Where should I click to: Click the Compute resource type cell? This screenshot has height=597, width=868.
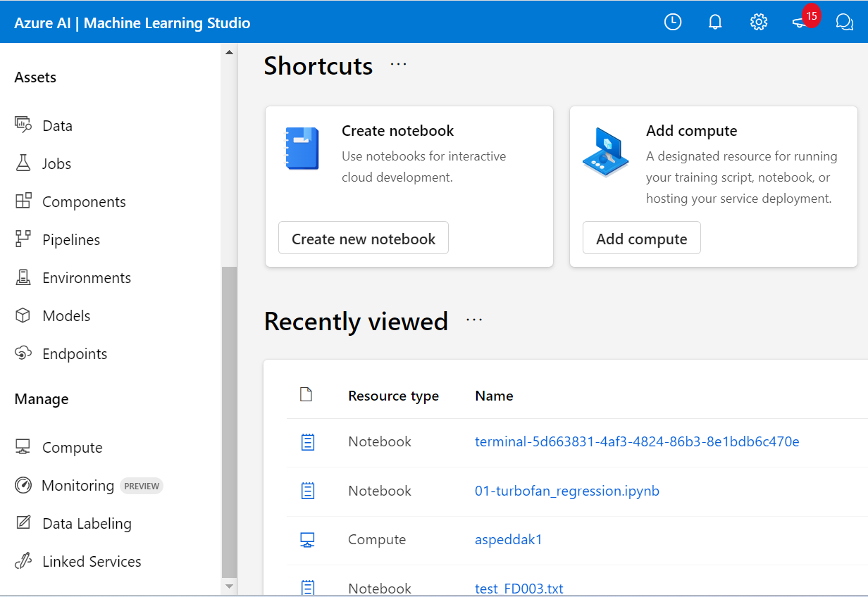(377, 539)
